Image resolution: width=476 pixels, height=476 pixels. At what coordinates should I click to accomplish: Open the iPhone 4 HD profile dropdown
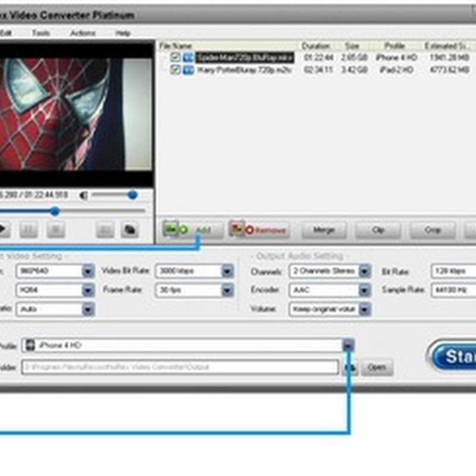(x=348, y=346)
